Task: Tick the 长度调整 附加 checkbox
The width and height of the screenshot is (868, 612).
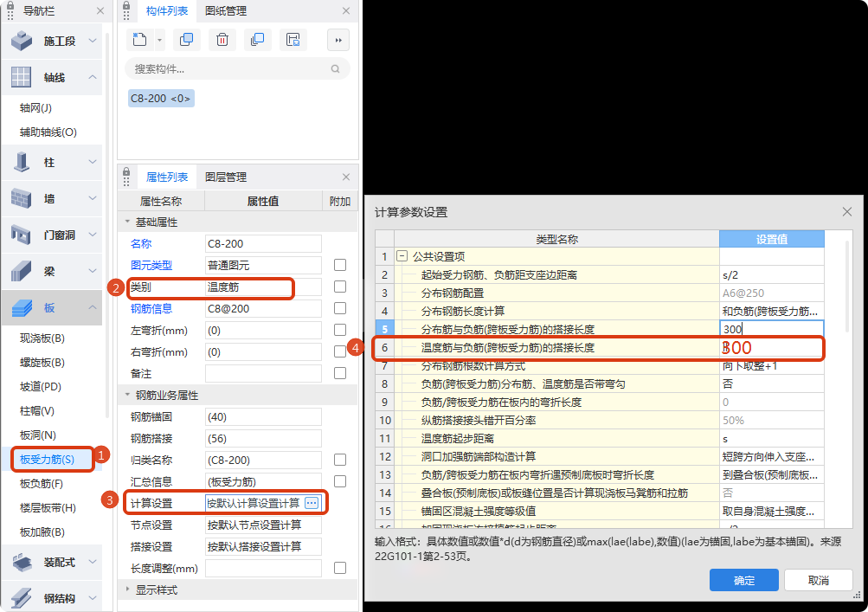Action: 340,568
